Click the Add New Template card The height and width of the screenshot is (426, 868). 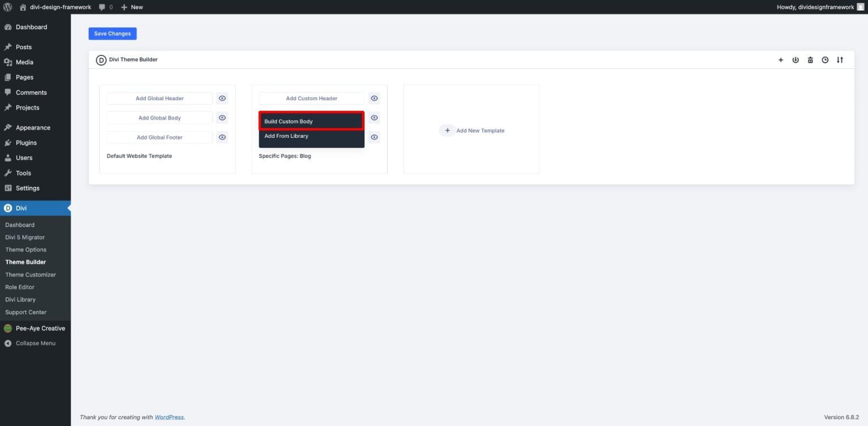tap(472, 130)
